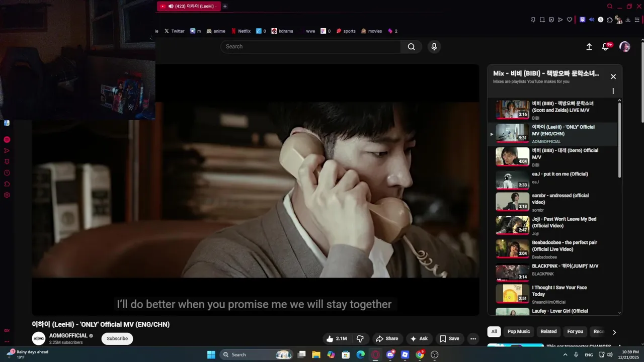Open the history clock icon in sidebar
The image size is (644, 362).
pos(7,172)
